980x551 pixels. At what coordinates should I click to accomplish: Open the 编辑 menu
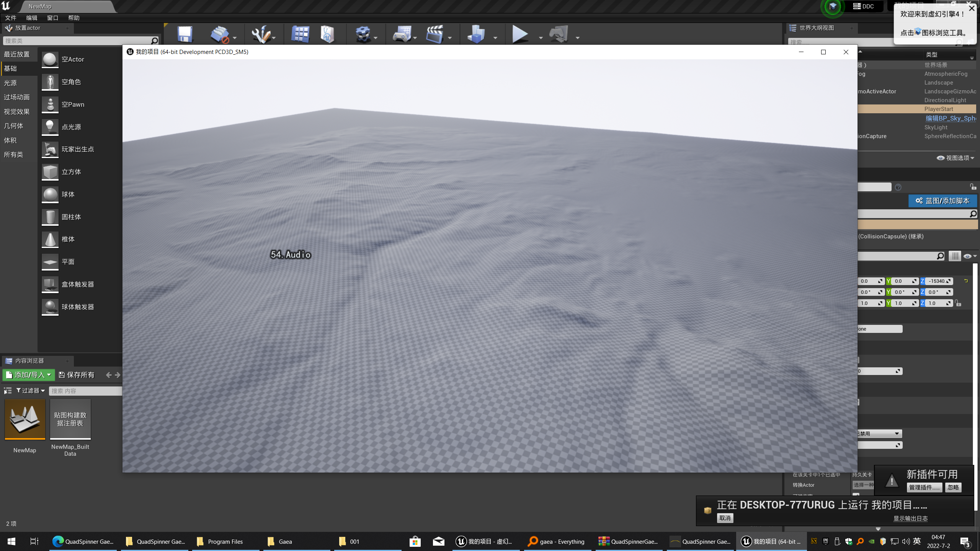pos(31,18)
